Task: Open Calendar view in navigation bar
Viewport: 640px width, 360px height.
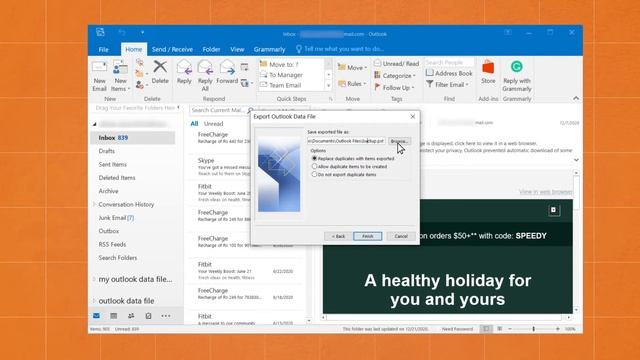Action: pyautogui.click(x=113, y=316)
